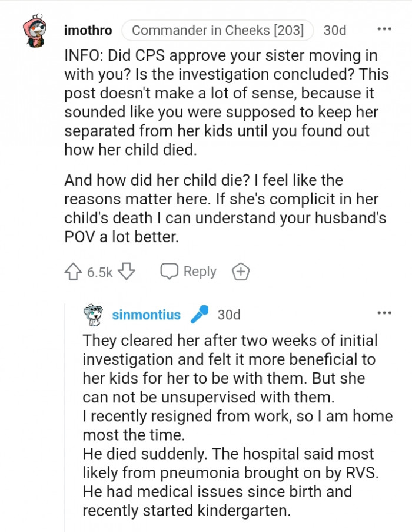
Task: Open imothro's profile via the username
Action: coord(87,30)
